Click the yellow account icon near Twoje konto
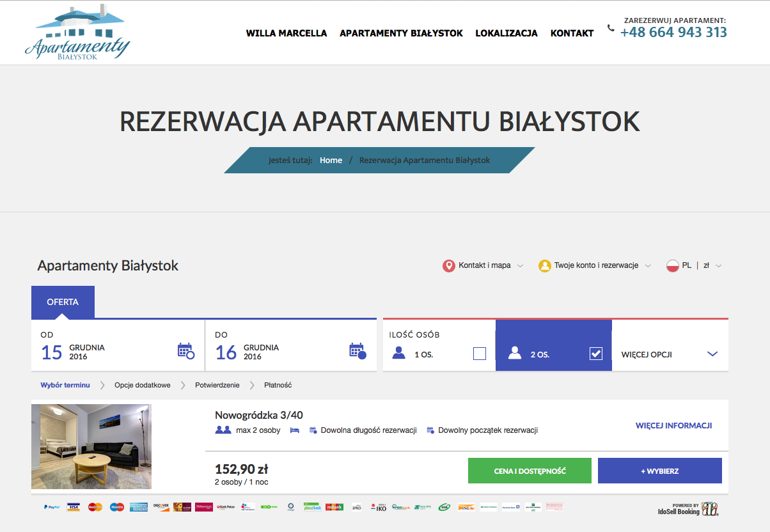 tap(544, 265)
